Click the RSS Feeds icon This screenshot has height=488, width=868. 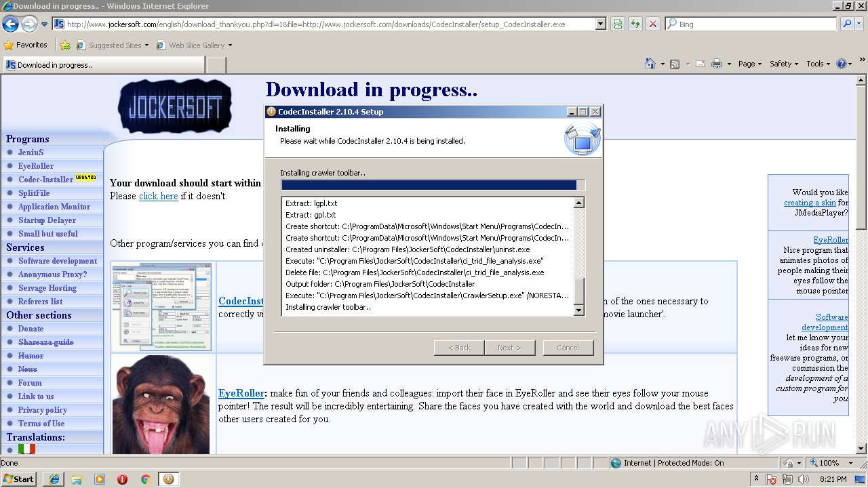click(675, 64)
